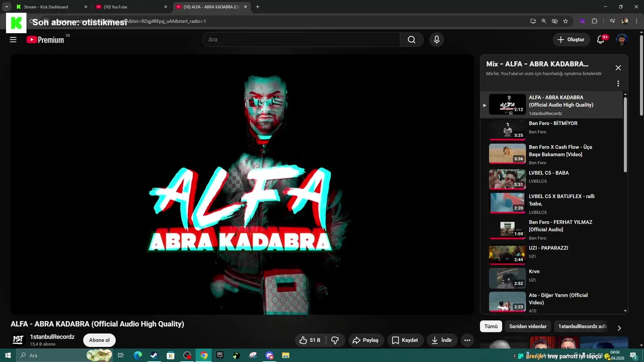Screen dimensions: 644x362
Task: Close the (10) YouTube tab
Action: click(x=166, y=7)
